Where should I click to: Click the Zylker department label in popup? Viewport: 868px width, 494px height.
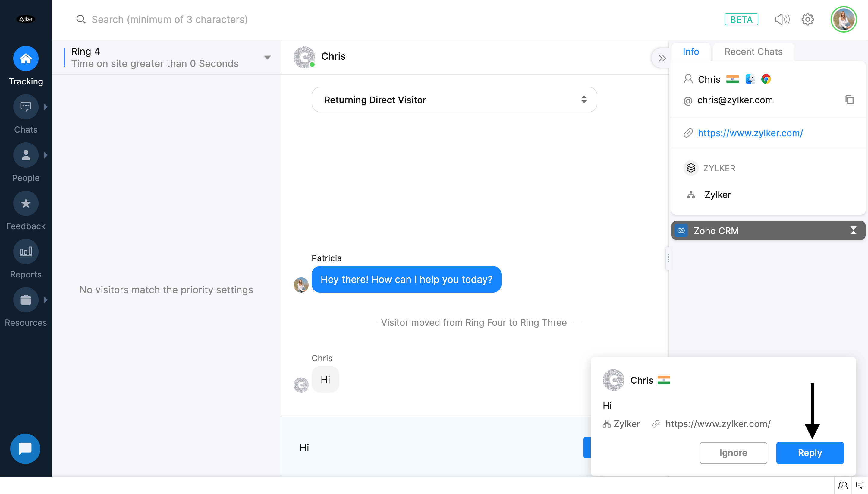click(626, 424)
